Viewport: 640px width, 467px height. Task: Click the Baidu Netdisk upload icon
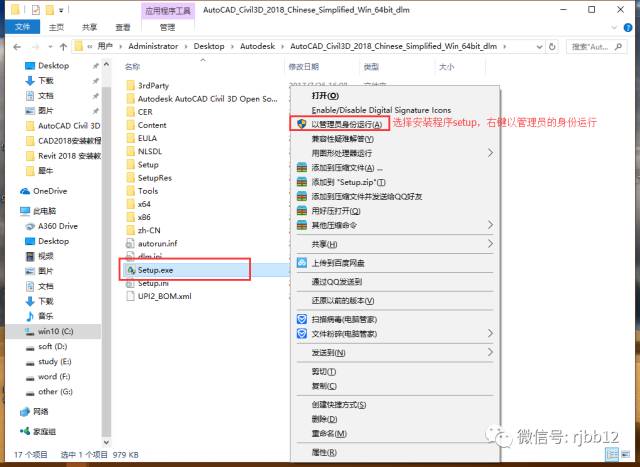coord(300,263)
